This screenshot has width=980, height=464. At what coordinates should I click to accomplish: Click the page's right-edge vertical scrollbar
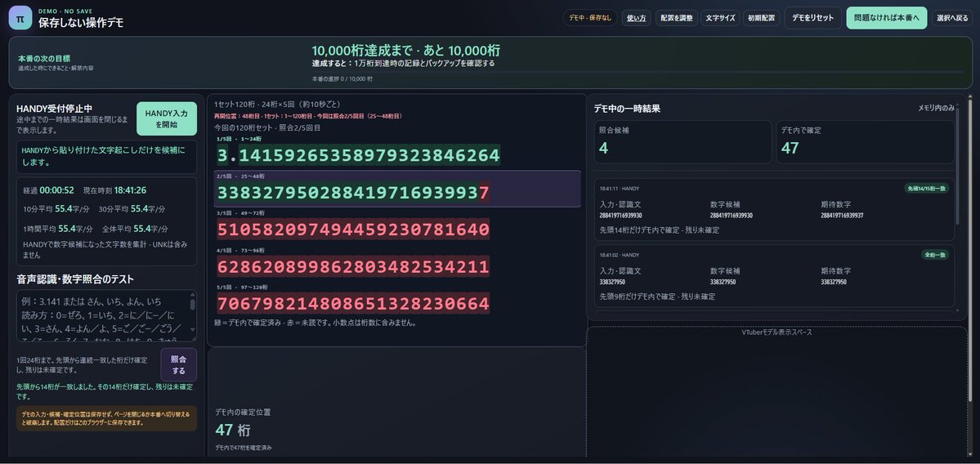click(970, 250)
